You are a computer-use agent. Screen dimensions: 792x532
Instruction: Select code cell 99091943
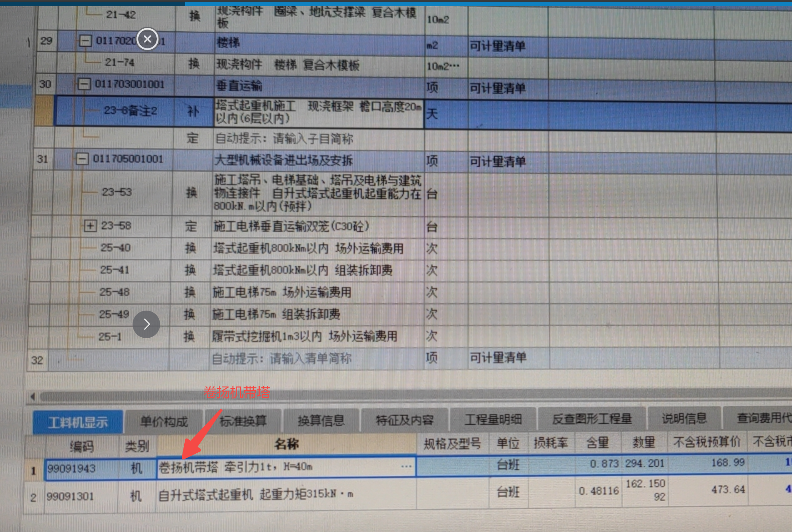[82, 469]
